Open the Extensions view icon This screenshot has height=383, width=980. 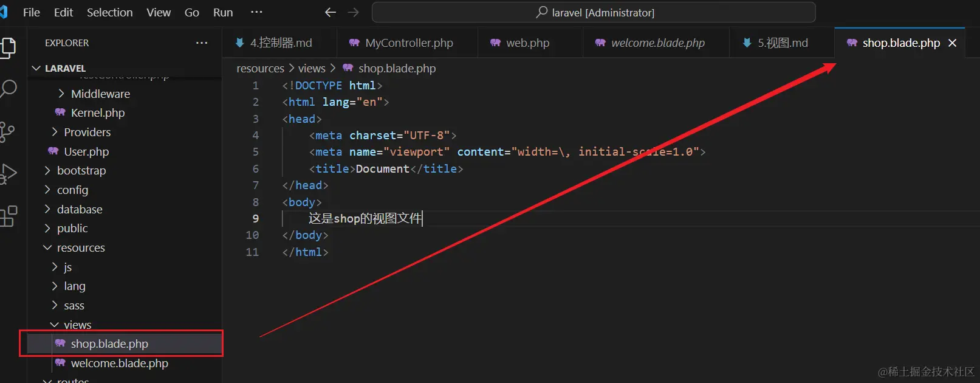[7, 216]
